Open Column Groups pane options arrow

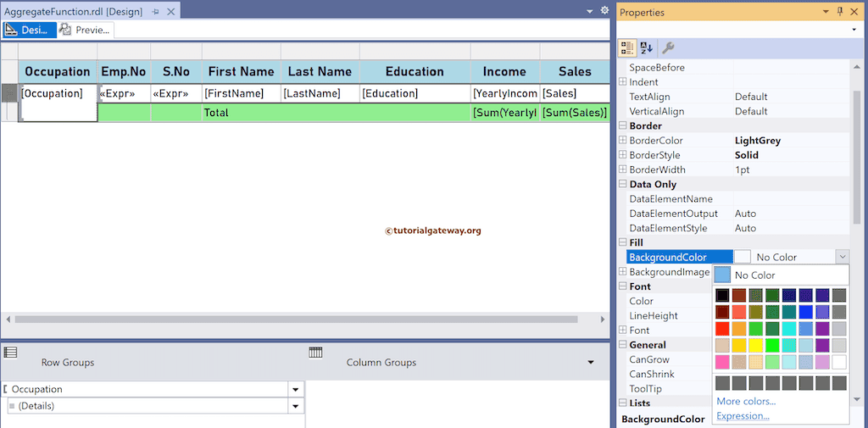pos(591,362)
